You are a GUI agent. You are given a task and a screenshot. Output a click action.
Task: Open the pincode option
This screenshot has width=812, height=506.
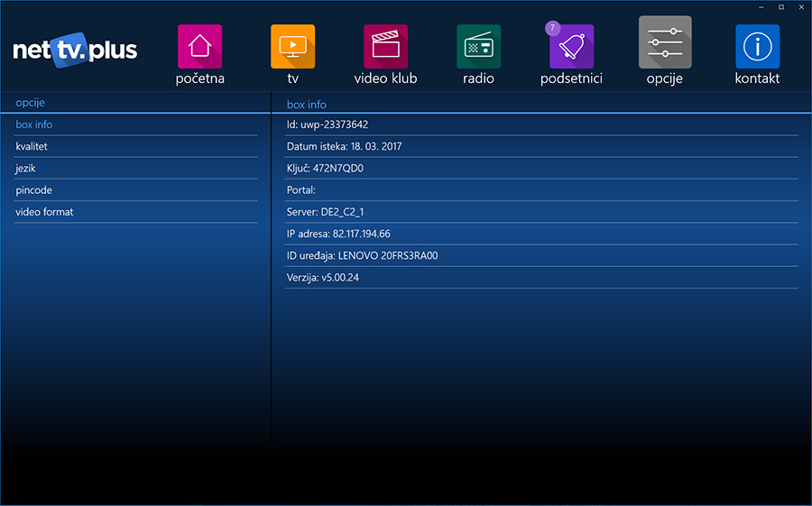(135, 190)
